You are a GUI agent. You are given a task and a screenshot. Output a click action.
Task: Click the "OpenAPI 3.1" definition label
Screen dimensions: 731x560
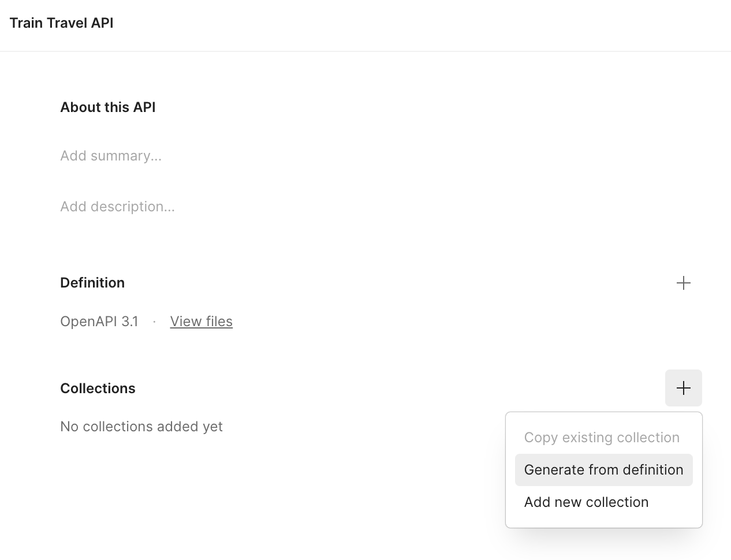pos(99,322)
